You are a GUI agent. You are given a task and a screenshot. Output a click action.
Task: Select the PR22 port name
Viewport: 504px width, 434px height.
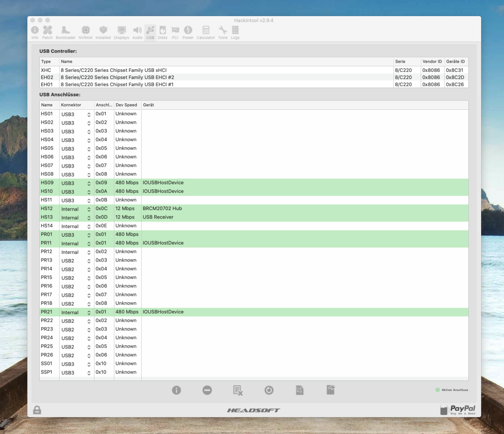[x=47, y=320]
